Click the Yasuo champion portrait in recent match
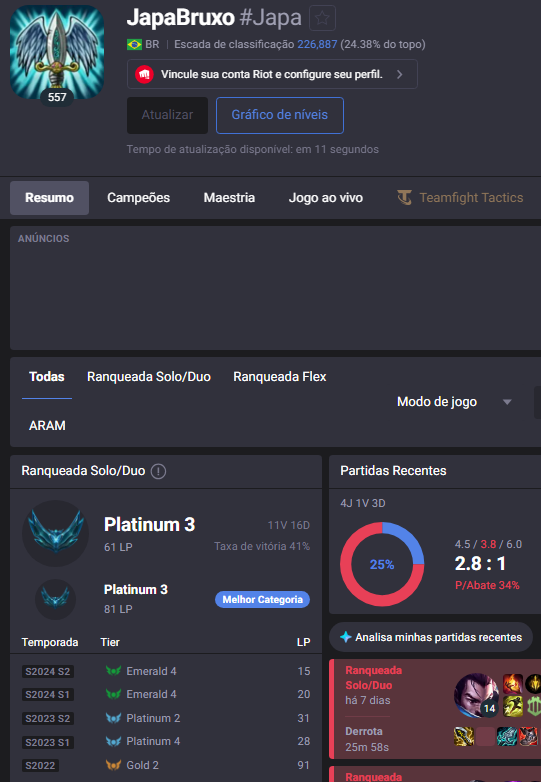Screen dimensions: 541x782 click(x=476, y=695)
